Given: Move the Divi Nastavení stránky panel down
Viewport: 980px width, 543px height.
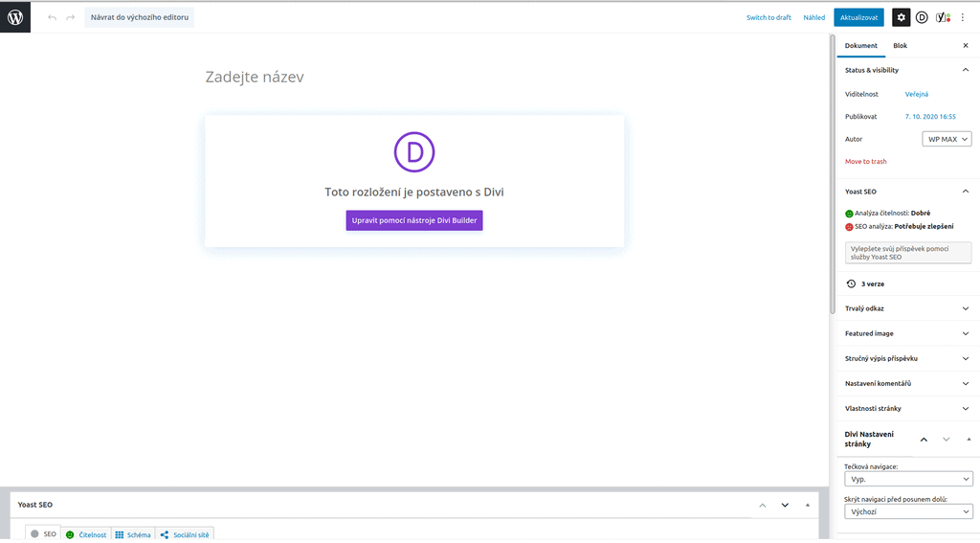Looking at the screenshot, I should pyautogui.click(x=947, y=440).
